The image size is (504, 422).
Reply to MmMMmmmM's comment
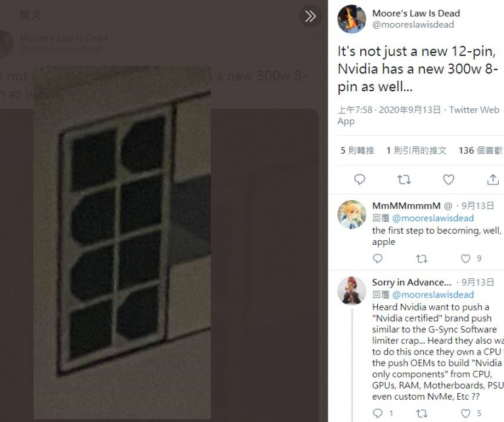click(x=378, y=259)
